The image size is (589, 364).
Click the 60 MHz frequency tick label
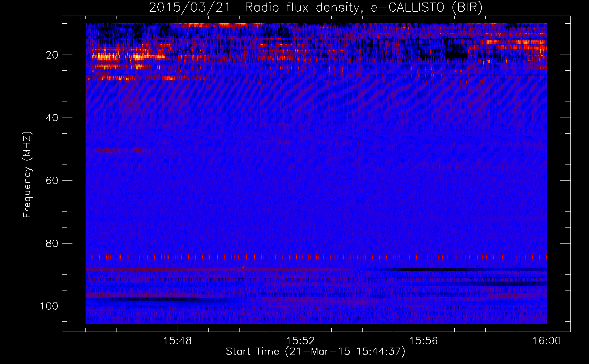52,181
